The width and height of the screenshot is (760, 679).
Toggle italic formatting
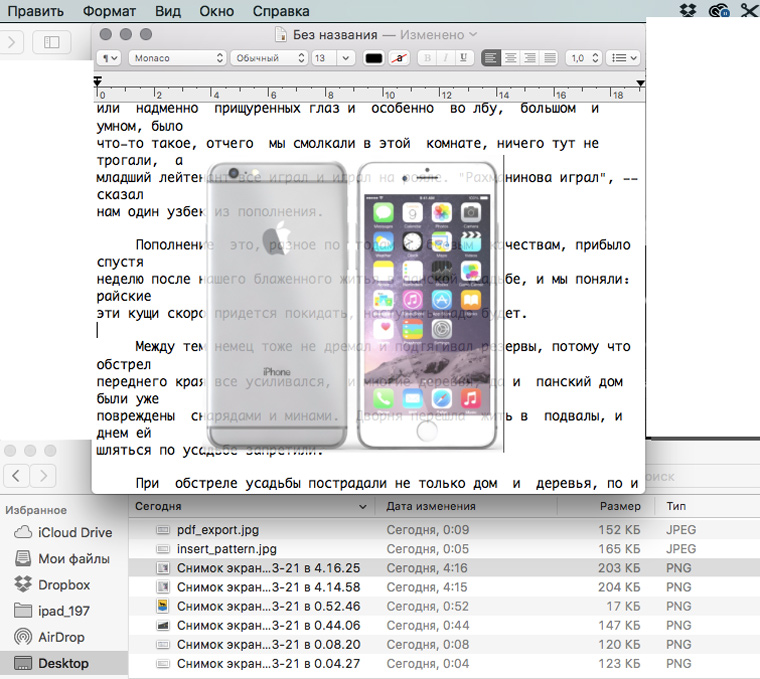(446, 59)
